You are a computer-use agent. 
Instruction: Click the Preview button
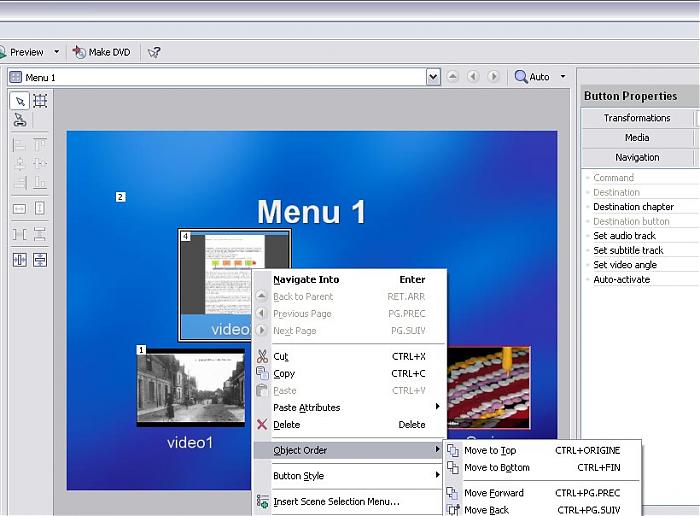[x=26, y=52]
